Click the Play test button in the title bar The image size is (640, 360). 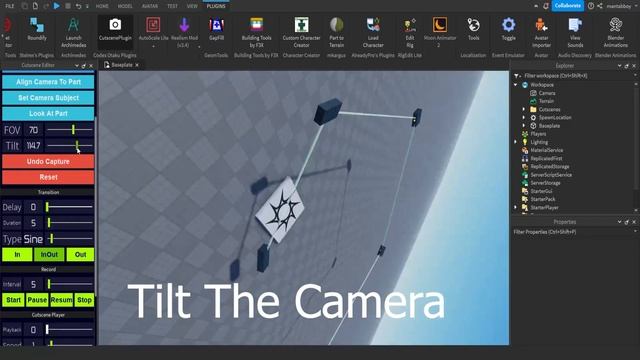point(57,6)
